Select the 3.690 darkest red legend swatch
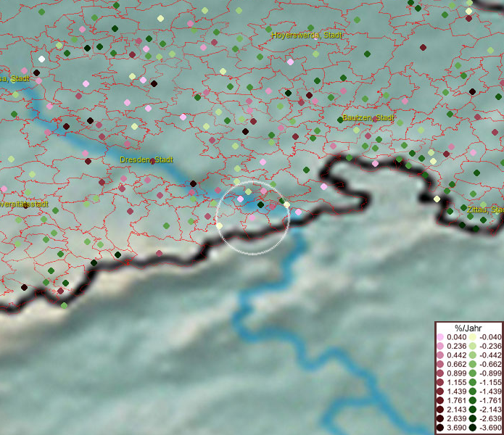The width and height of the screenshot is (504, 435). tap(440, 428)
